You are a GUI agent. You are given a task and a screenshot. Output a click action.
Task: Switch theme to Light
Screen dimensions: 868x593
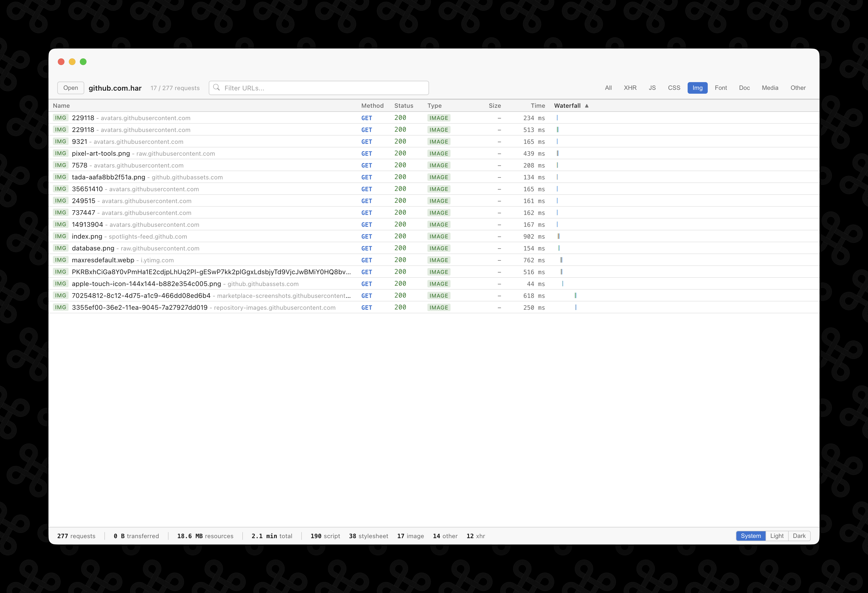click(777, 536)
